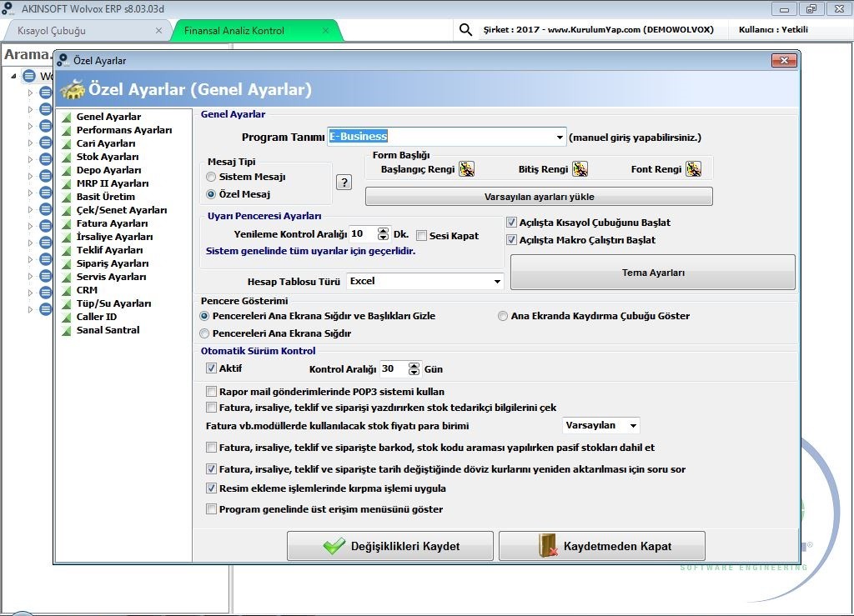Open the Hesap Tablosu Türü dropdown
This screenshot has height=616, width=854.
(x=497, y=282)
